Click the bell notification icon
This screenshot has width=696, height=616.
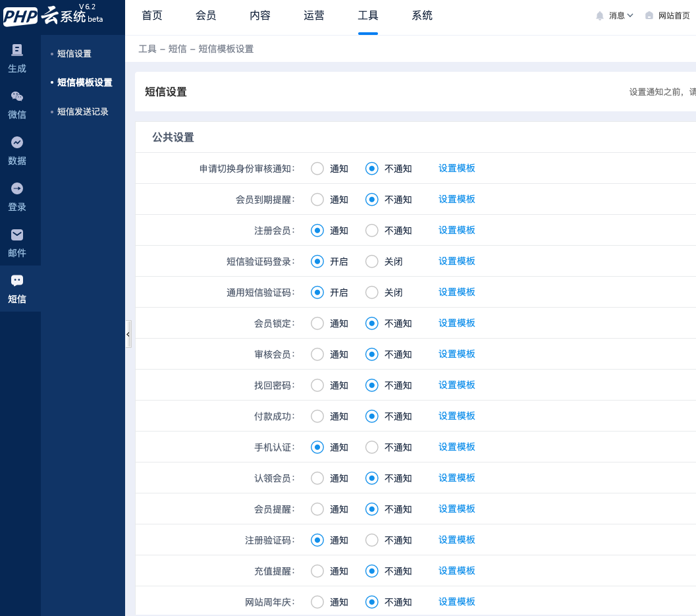click(x=599, y=16)
